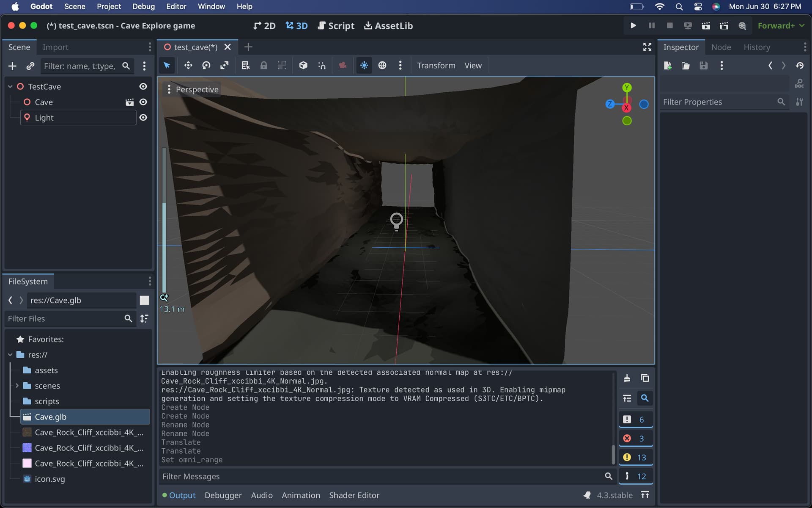Image resolution: width=812 pixels, height=508 pixels.
Task: Toggle distraction-free mode
Action: (647, 47)
